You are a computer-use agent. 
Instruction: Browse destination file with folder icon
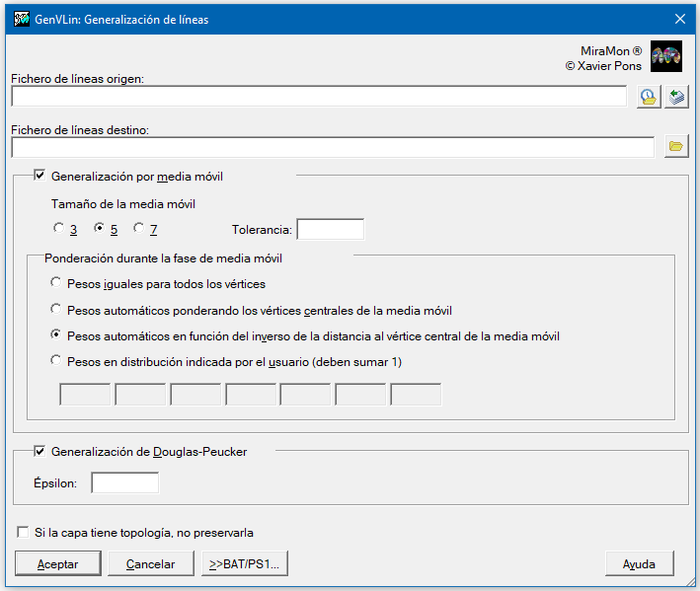[676, 146]
